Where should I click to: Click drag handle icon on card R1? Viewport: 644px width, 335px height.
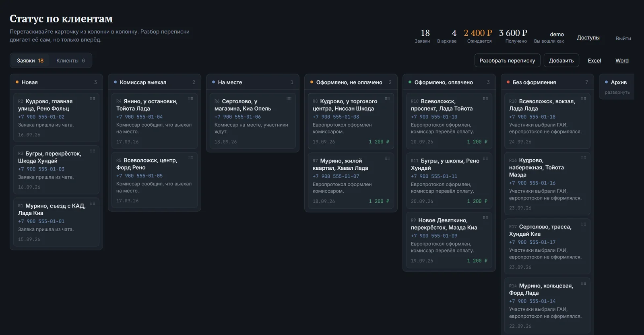point(93,203)
